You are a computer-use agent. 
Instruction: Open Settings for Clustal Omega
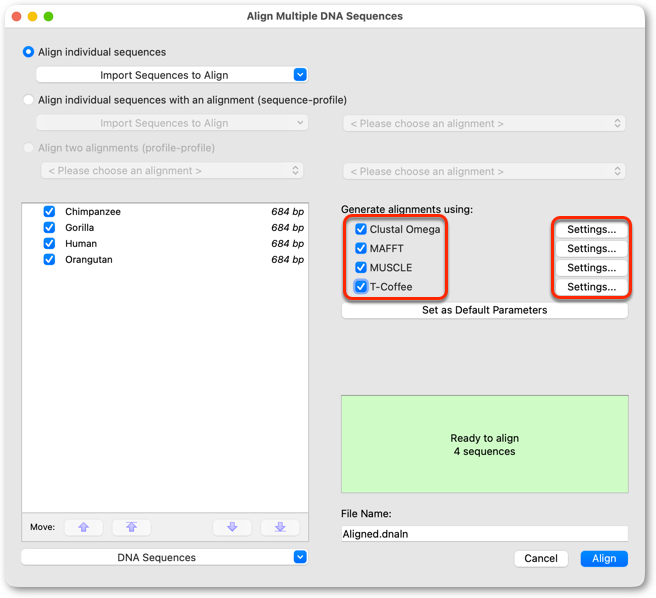click(x=592, y=229)
